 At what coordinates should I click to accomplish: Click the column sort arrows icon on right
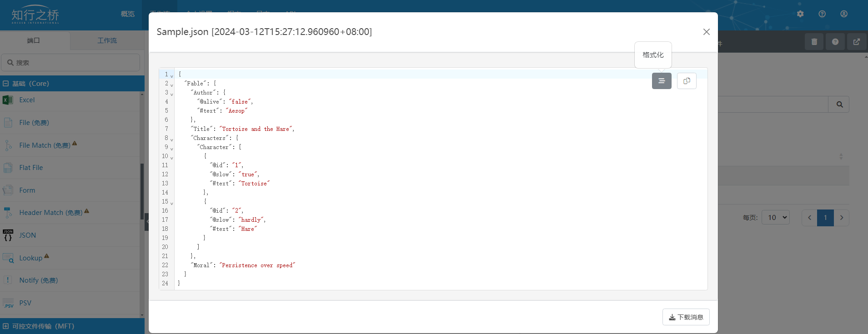[841, 156]
